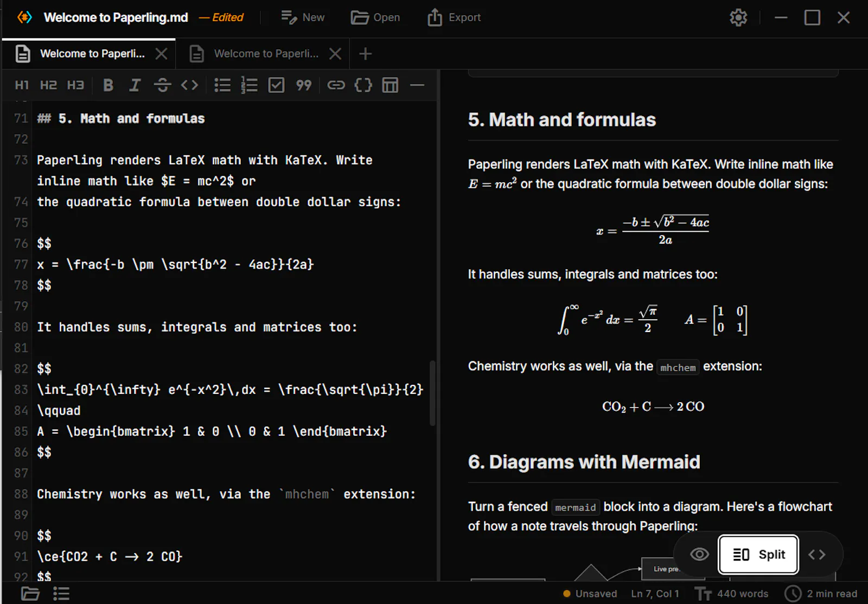868x604 pixels.
Task: Apply strikethrough formatting
Action: click(162, 85)
